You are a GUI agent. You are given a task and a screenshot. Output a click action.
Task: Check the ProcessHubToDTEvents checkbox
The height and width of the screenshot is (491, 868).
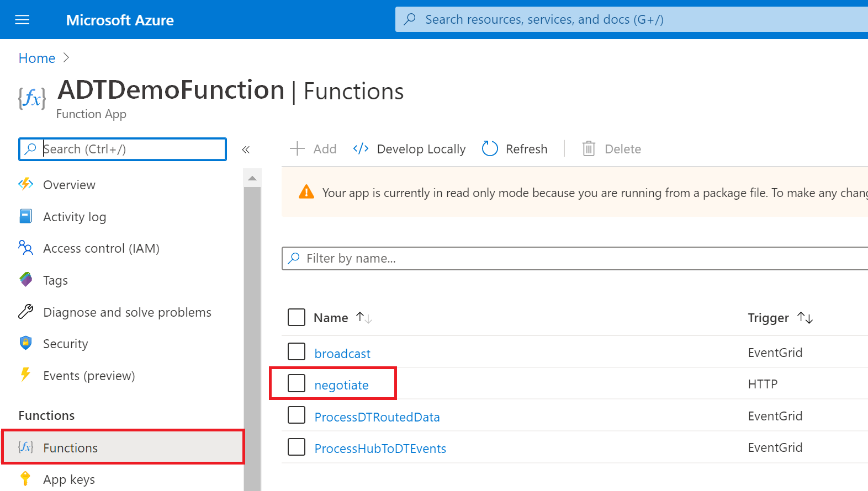pos(297,447)
